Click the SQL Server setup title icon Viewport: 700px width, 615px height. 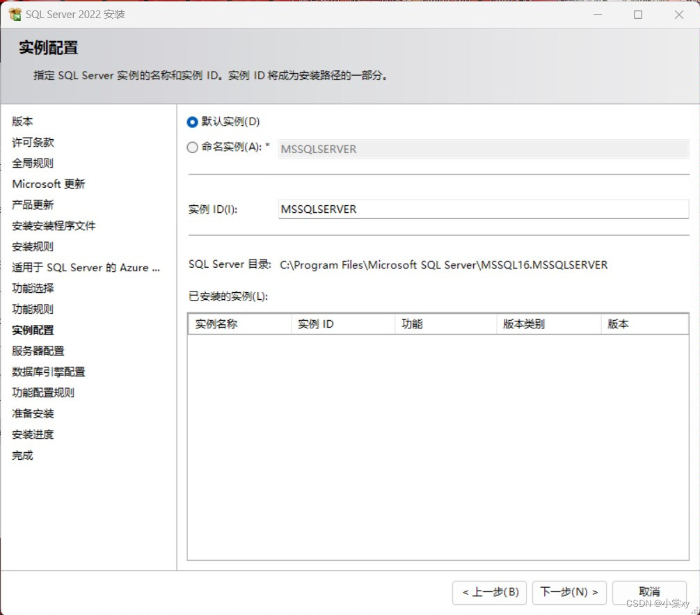pos(15,15)
